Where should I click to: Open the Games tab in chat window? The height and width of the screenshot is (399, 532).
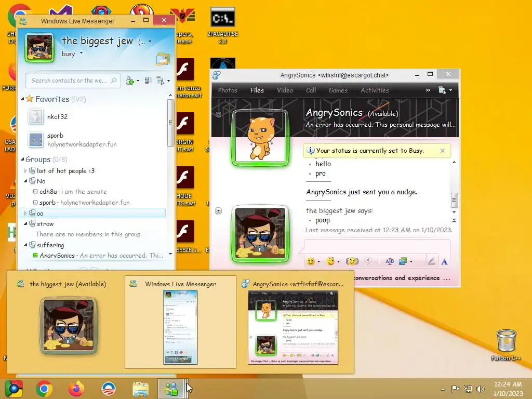tap(338, 90)
